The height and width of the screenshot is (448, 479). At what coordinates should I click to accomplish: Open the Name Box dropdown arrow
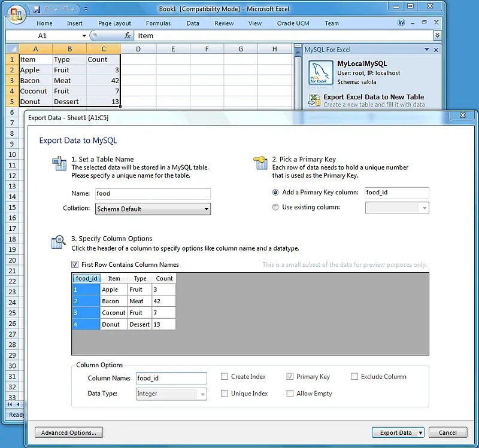tap(84, 36)
